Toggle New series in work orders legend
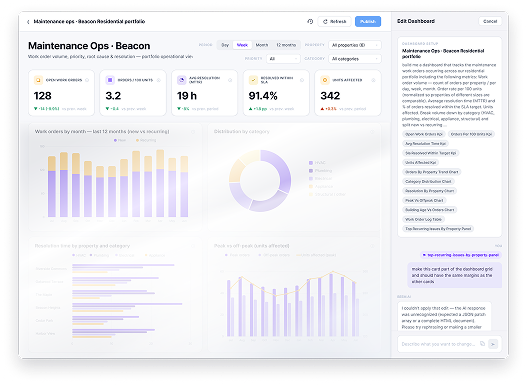 [x=120, y=140]
